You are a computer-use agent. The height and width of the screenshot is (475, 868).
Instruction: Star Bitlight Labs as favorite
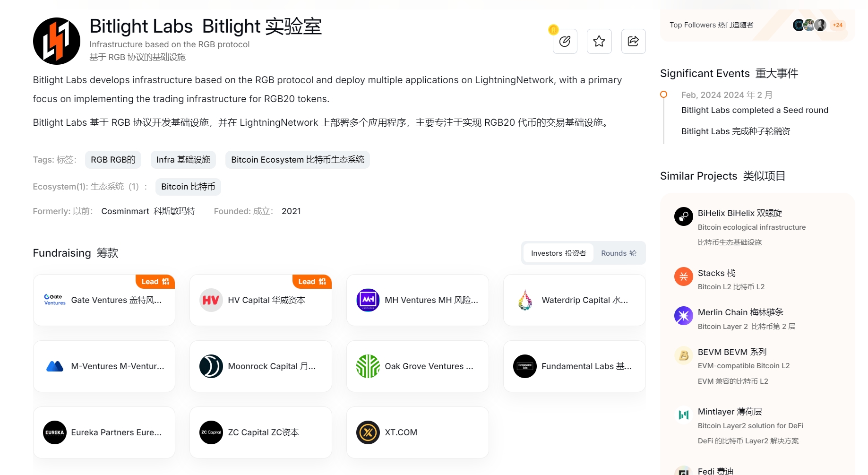click(599, 42)
